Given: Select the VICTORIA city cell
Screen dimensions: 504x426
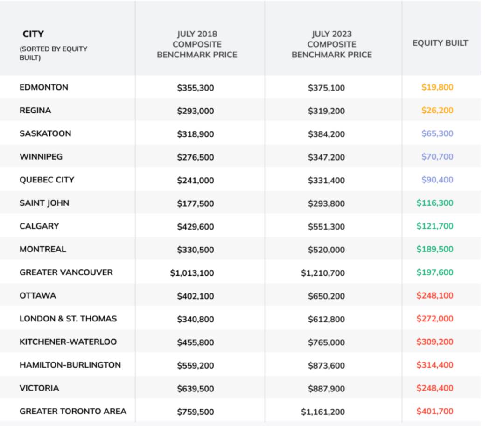Looking at the screenshot, I should tap(39, 388).
